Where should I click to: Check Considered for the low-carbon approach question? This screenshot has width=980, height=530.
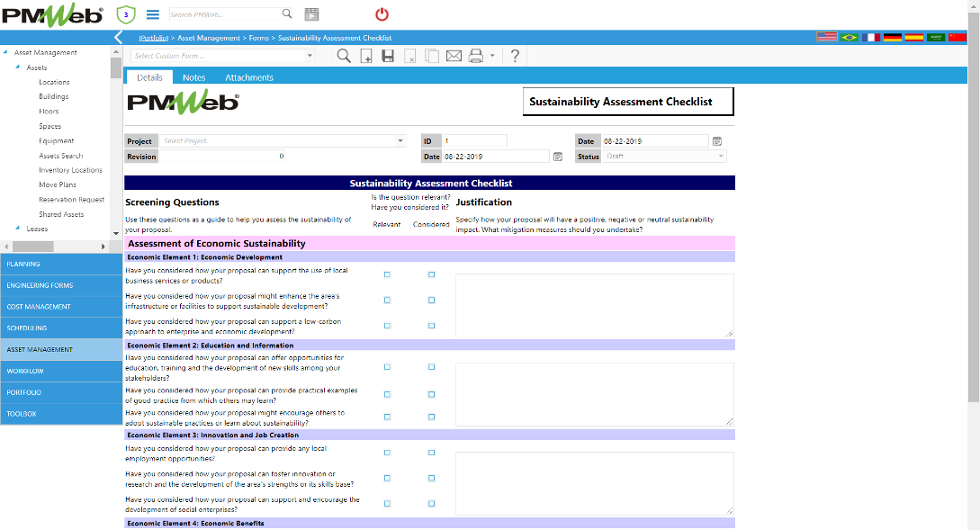[x=431, y=325]
